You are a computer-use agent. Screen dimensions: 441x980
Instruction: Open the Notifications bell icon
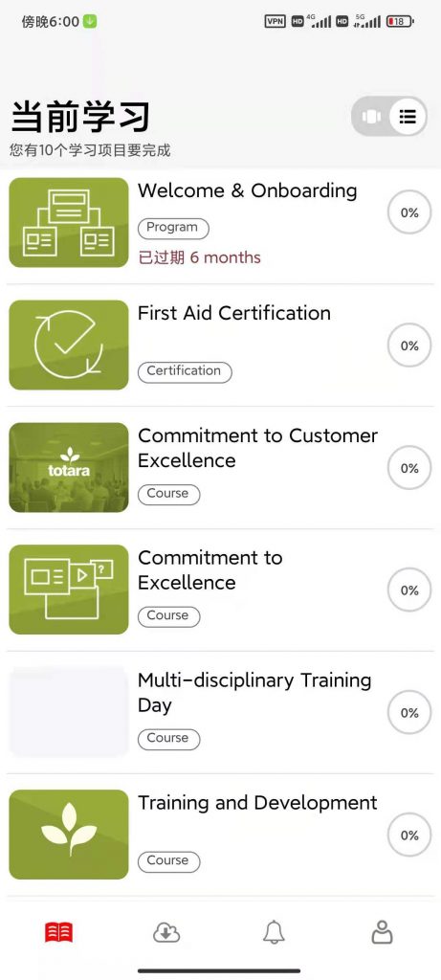[x=274, y=932]
